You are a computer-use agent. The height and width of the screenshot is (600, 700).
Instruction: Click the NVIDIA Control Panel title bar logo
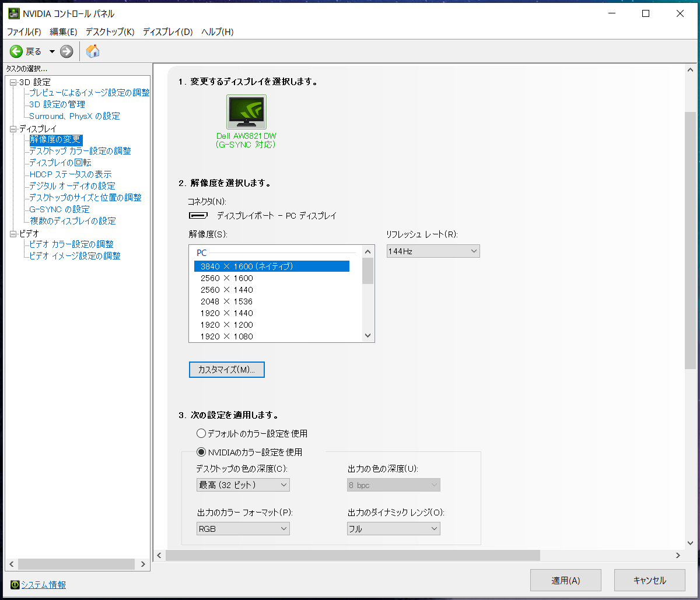[13, 13]
